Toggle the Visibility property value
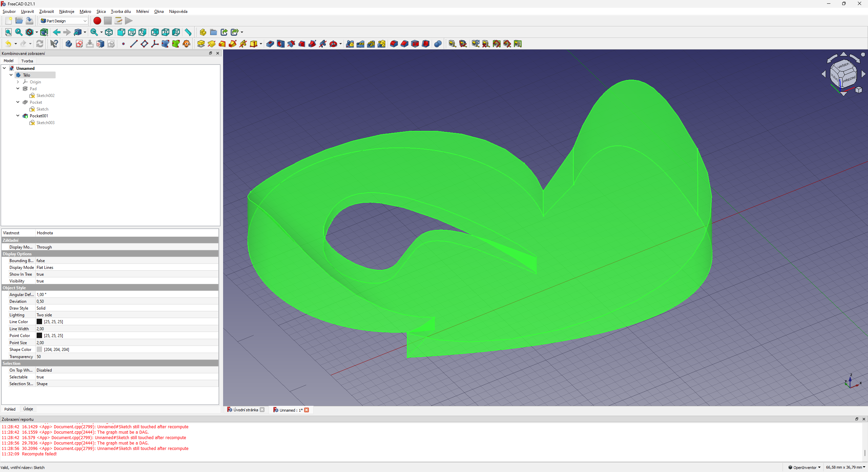Screen dimensions: 868x472 [40, 281]
